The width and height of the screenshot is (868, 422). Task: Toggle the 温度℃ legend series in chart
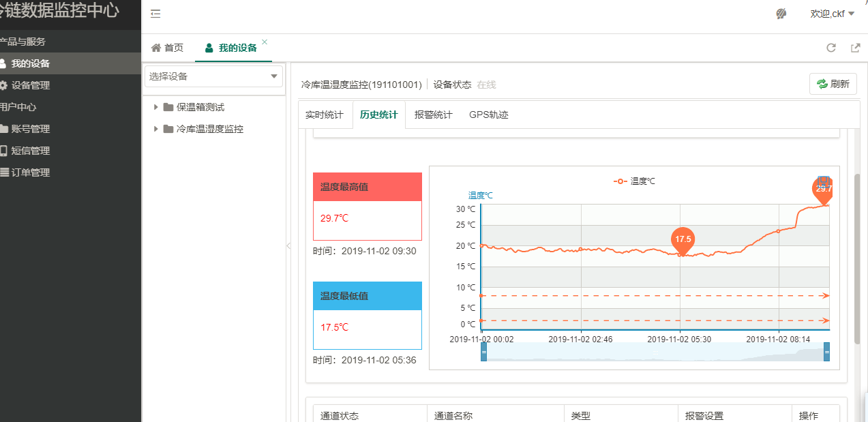(634, 181)
